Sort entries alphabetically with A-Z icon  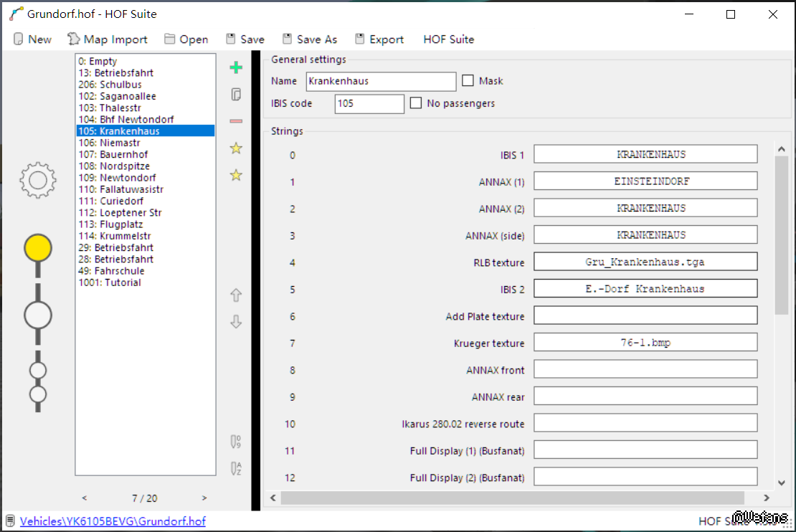tap(235, 469)
